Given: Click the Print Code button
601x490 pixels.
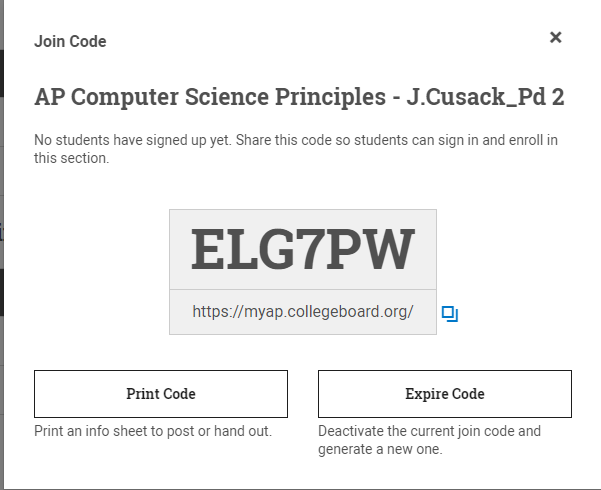Looking at the screenshot, I should 161,394.
